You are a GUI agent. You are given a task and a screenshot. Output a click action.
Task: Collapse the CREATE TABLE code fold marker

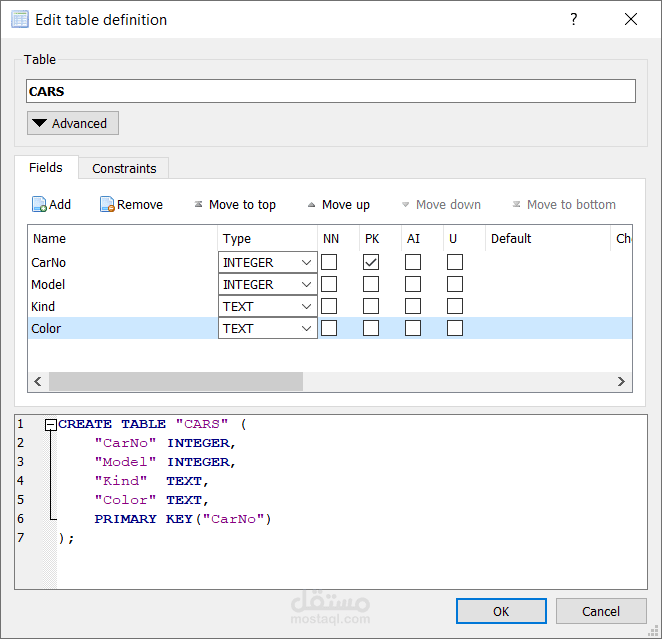51,424
